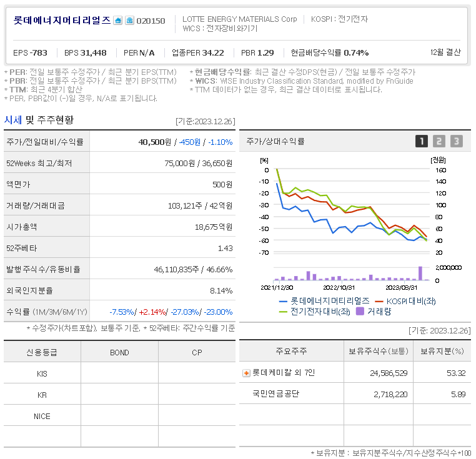
Task: Click the stake value 5.89
Action: pos(459,394)
